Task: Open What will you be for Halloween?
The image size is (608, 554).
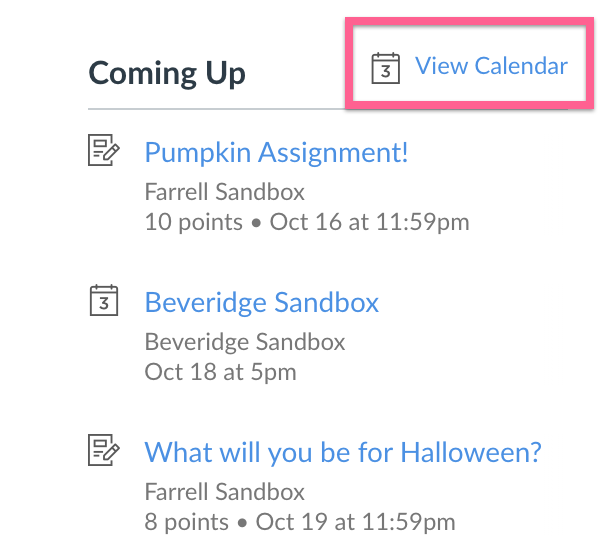Action: pyautogui.click(x=343, y=452)
